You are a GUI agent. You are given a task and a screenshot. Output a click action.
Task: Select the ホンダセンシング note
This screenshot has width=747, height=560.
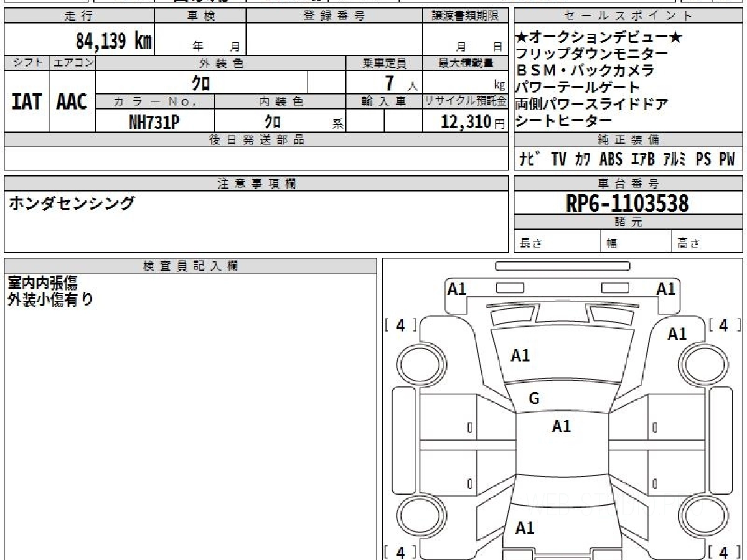(x=71, y=203)
